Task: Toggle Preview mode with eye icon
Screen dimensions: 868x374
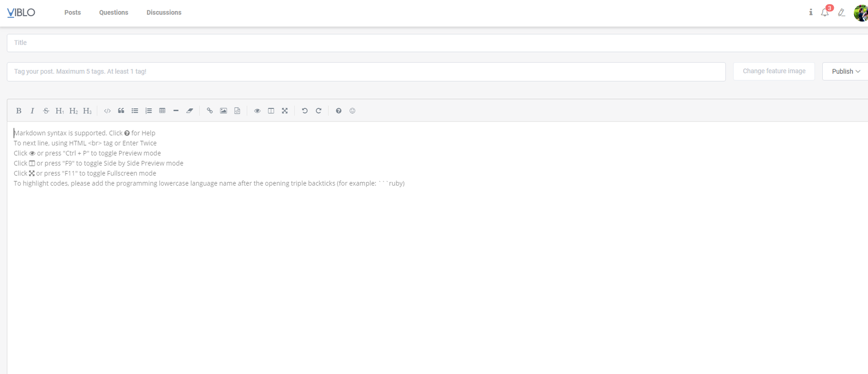Action: pos(257,111)
